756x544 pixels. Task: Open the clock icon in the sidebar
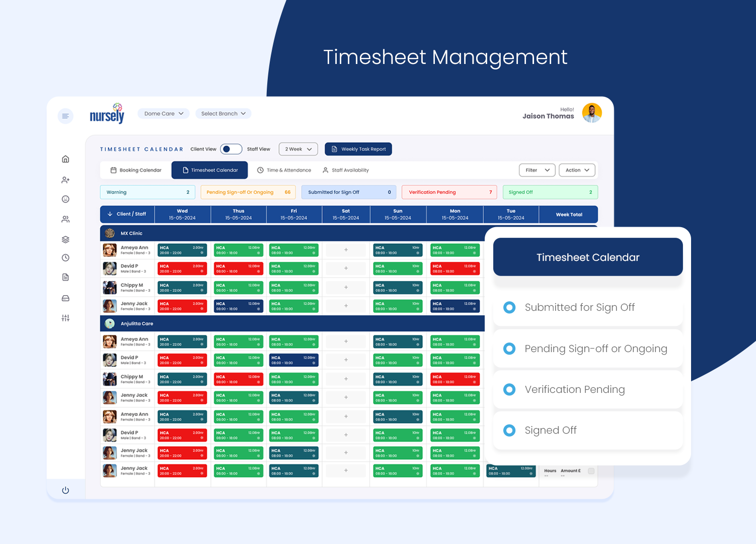pyautogui.click(x=65, y=258)
